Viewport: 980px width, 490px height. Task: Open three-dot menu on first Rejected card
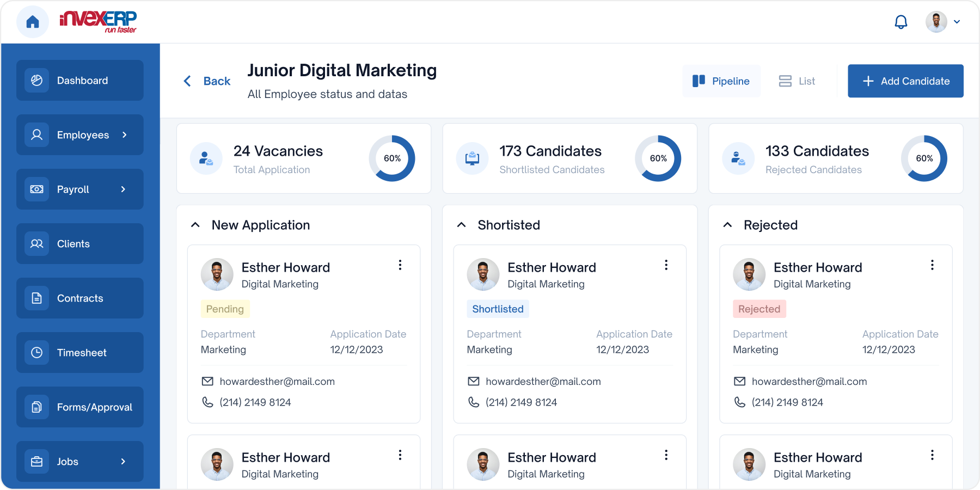point(932,265)
